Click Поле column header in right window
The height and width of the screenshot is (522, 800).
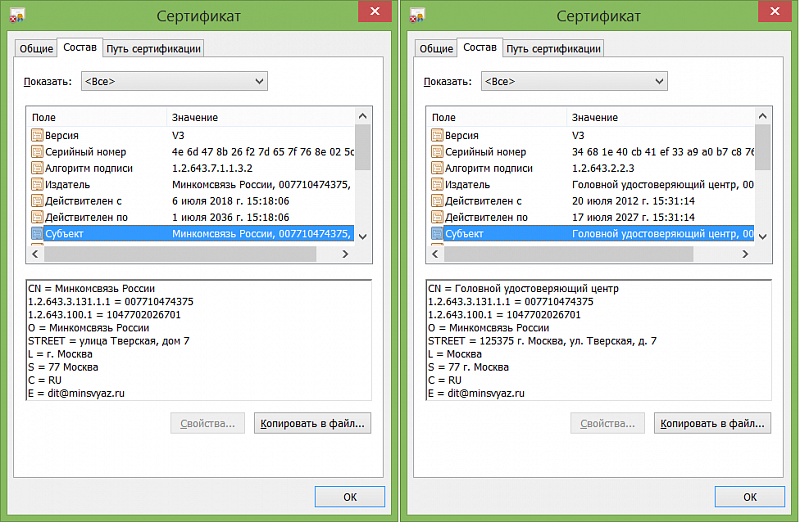497,117
